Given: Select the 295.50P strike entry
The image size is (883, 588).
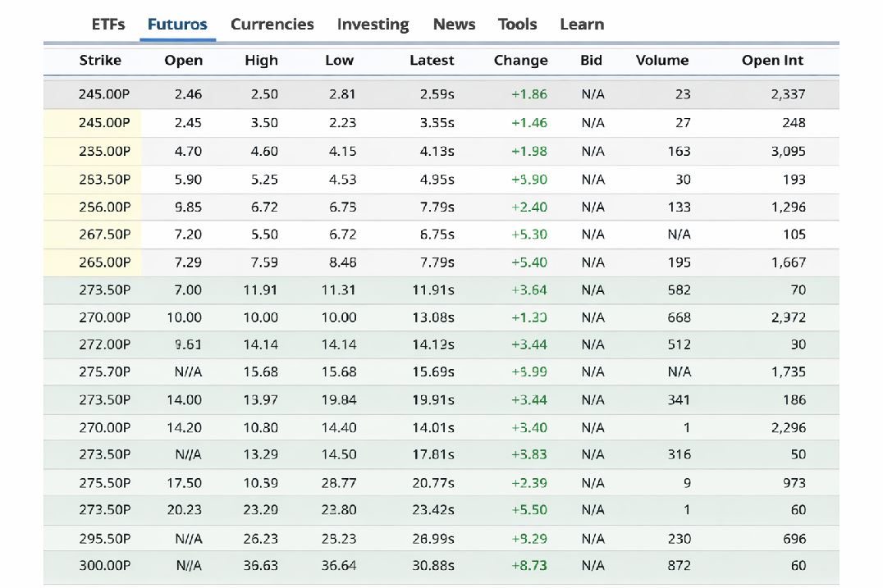Looking at the screenshot, I should 104,539.
